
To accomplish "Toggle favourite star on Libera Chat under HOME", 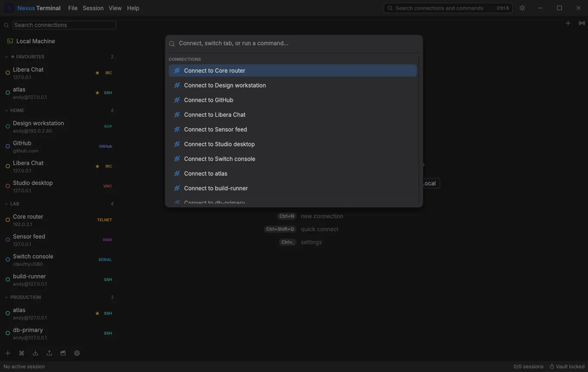I will (97, 166).
